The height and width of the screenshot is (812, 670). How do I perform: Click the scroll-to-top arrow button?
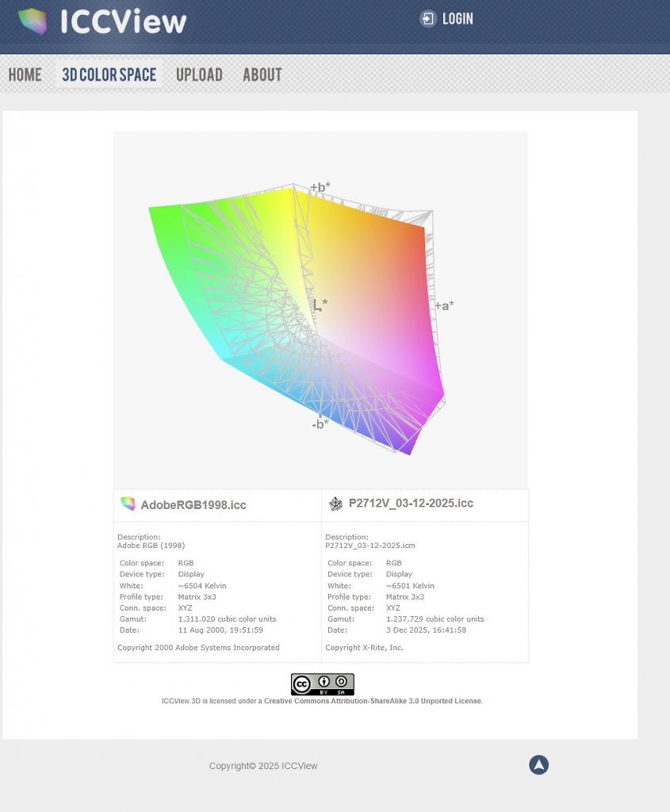click(x=538, y=765)
